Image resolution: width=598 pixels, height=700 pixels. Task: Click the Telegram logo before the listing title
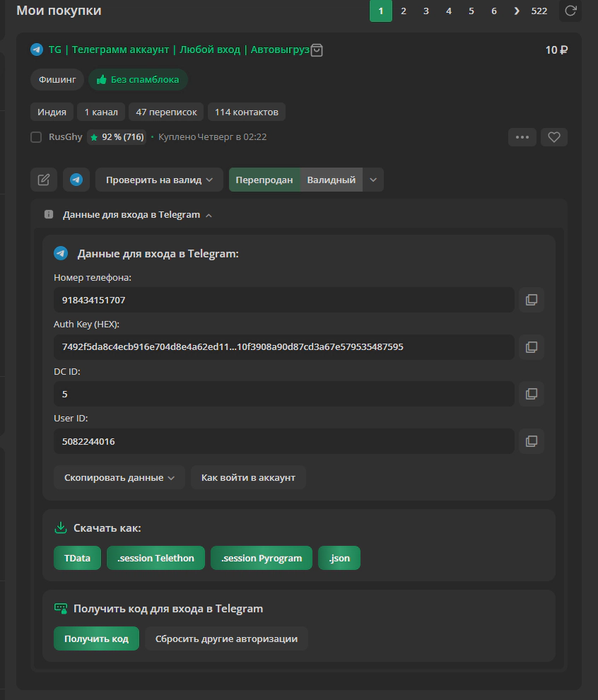tap(37, 49)
